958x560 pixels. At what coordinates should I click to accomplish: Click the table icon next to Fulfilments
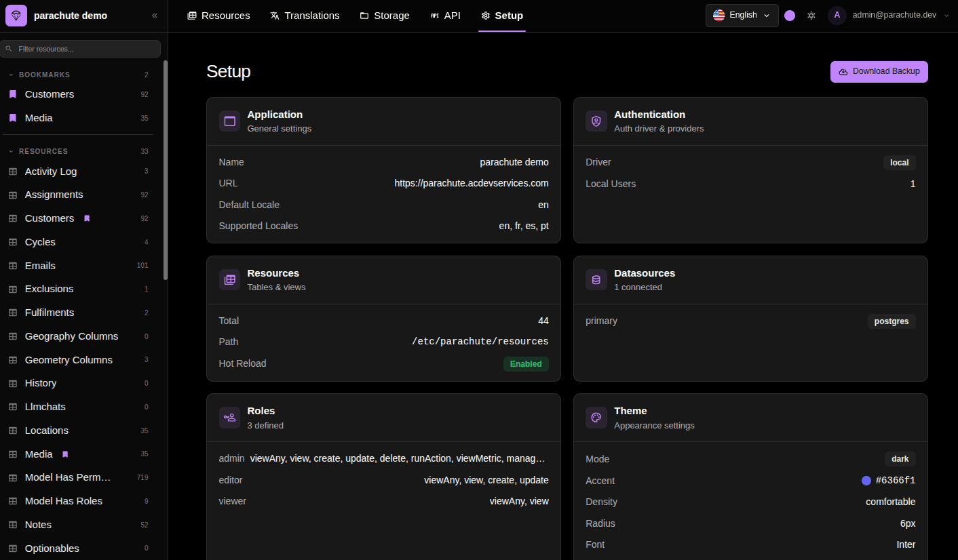coord(13,313)
